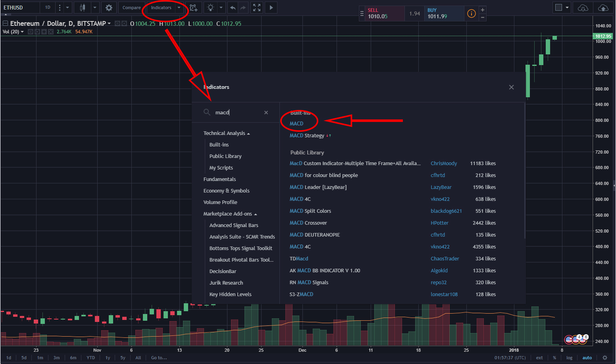Toggle log scale
The width and height of the screenshot is (616, 364).
(x=569, y=358)
